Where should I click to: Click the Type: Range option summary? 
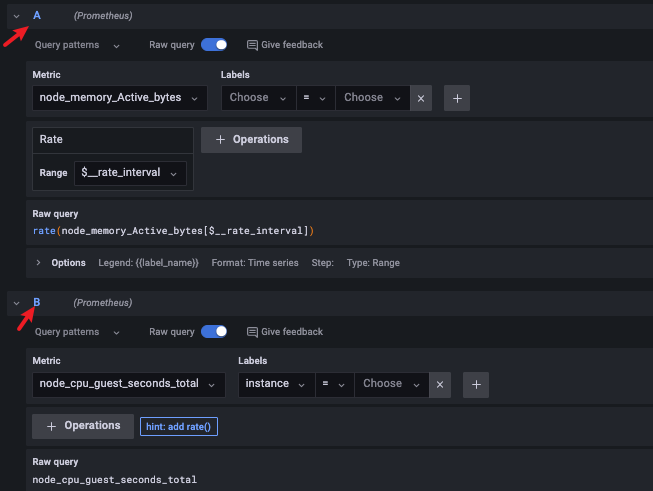pyautogui.click(x=373, y=263)
